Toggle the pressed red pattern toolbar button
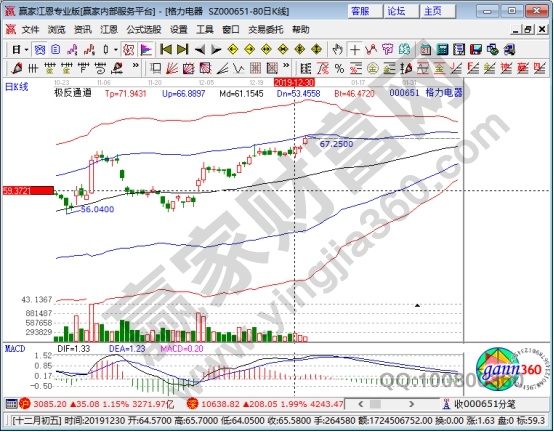554x432 pixels. [128, 50]
